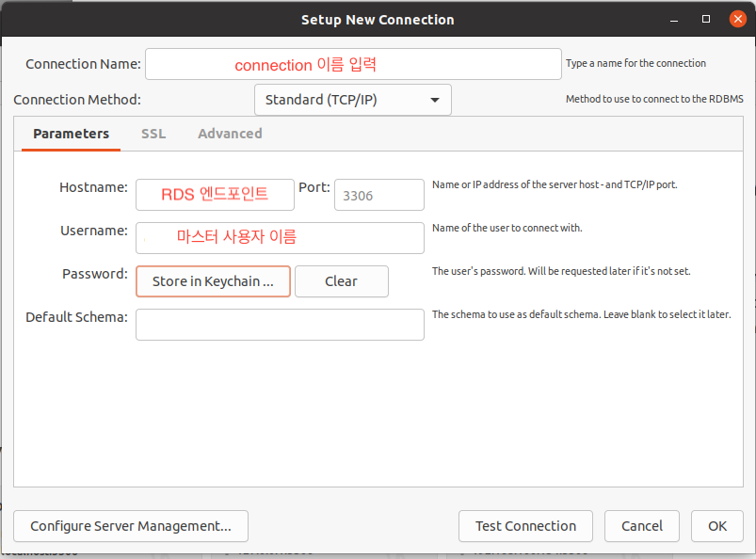The image size is (756, 559).
Task: Click the 'Leave blank to select it later' description
Action: pos(582,314)
